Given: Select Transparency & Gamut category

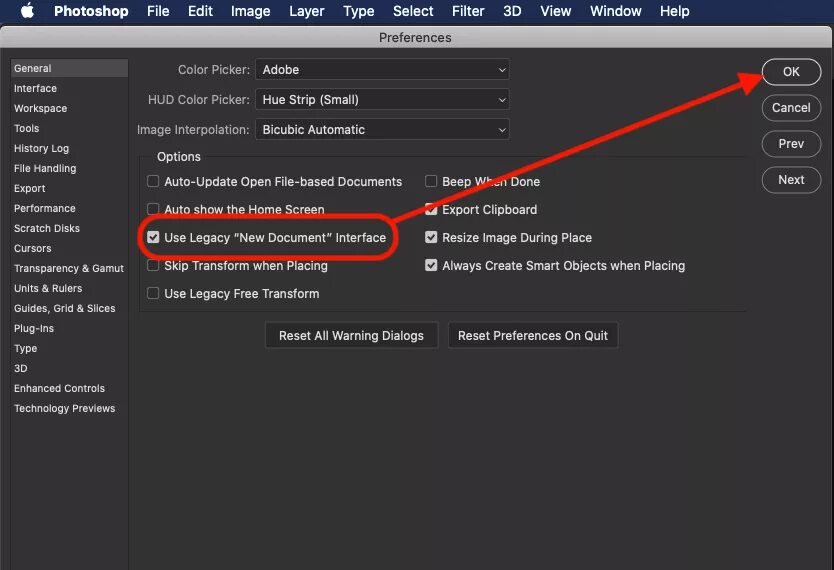Looking at the screenshot, I should pyautogui.click(x=69, y=269).
